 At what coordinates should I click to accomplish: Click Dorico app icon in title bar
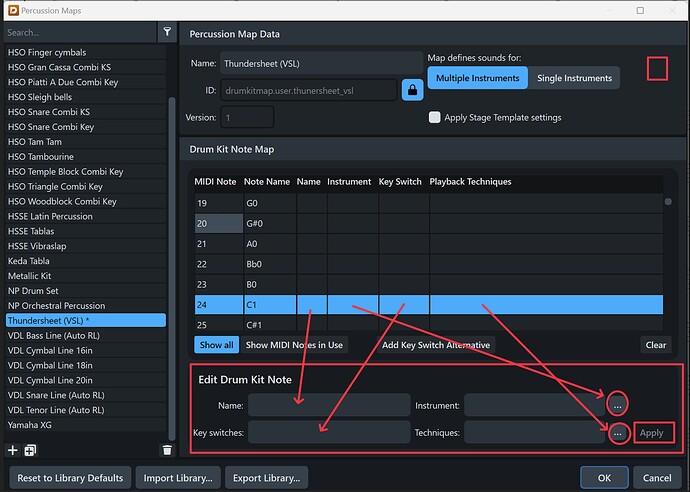click(x=14, y=10)
